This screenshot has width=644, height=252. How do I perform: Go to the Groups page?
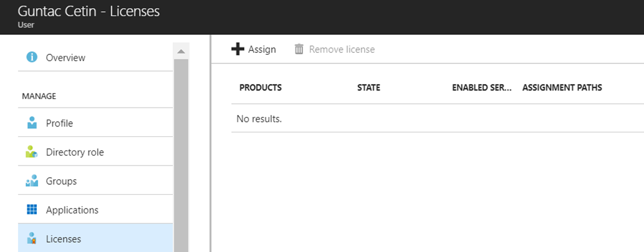click(x=95, y=181)
